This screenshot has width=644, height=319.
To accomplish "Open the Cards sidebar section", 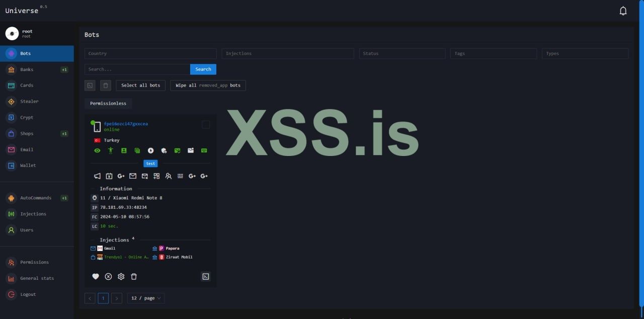I will pyautogui.click(x=37, y=86).
